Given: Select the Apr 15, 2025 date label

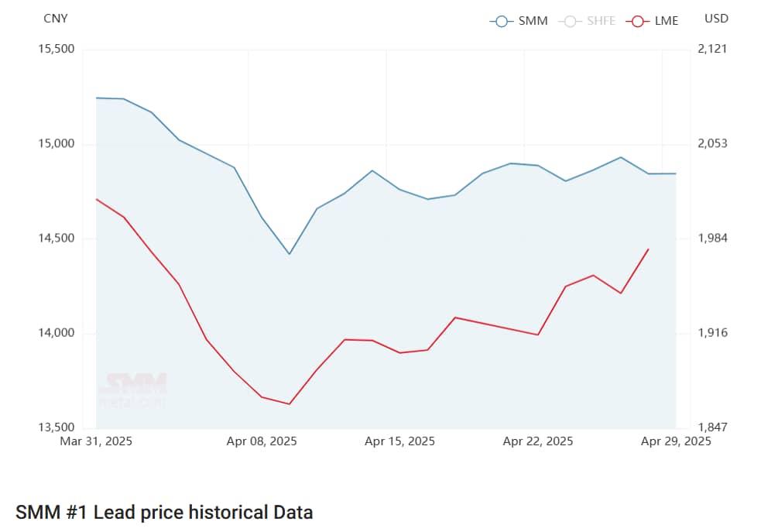Looking at the screenshot, I should (x=399, y=441).
